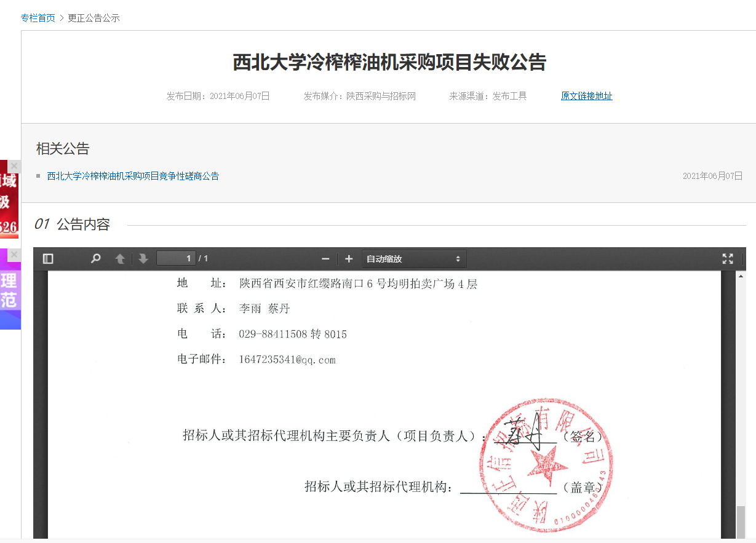Click the PDF viewer vertical scrollbar
This screenshot has width=756, height=543.
click(741, 400)
